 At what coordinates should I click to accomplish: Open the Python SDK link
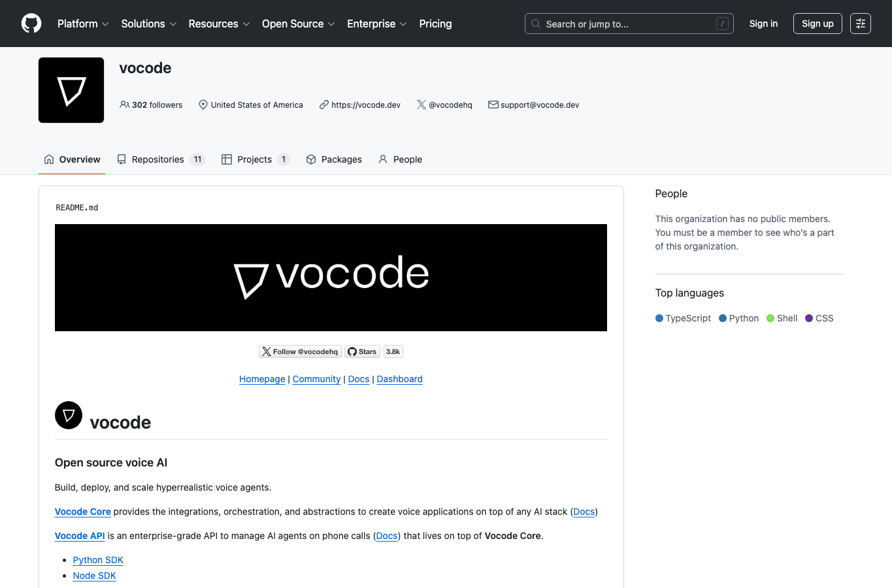pos(98,560)
